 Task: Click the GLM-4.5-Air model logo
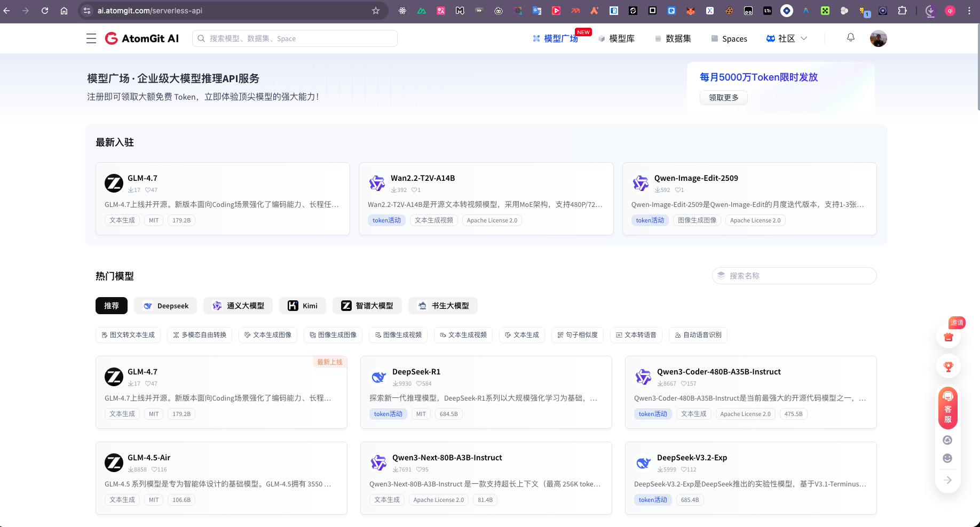tap(114, 462)
